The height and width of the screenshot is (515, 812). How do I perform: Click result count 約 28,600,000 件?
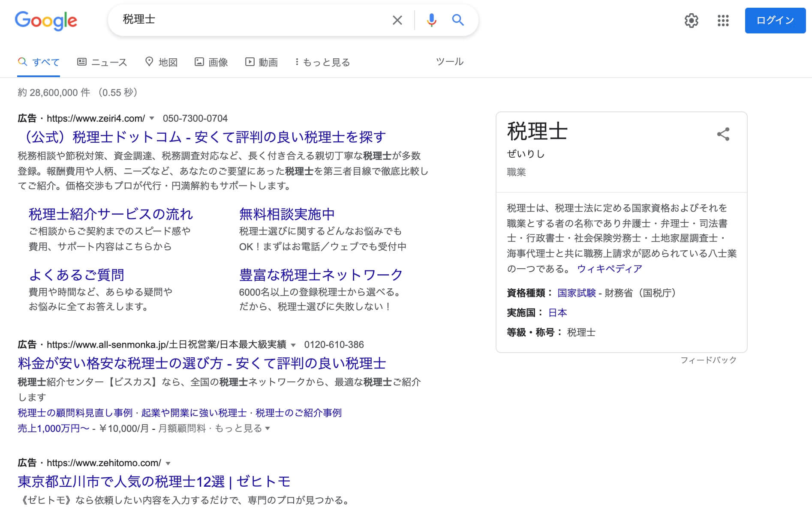pos(54,93)
